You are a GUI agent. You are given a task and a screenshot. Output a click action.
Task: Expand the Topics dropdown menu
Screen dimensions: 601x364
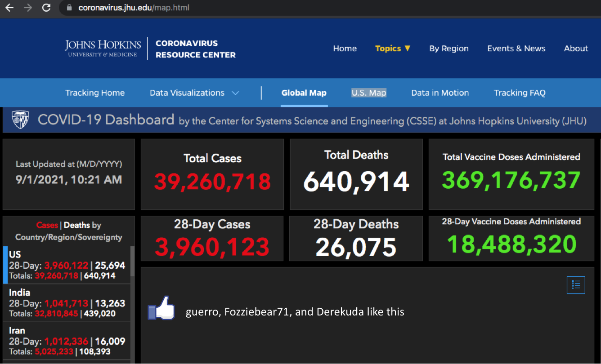tap(393, 49)
